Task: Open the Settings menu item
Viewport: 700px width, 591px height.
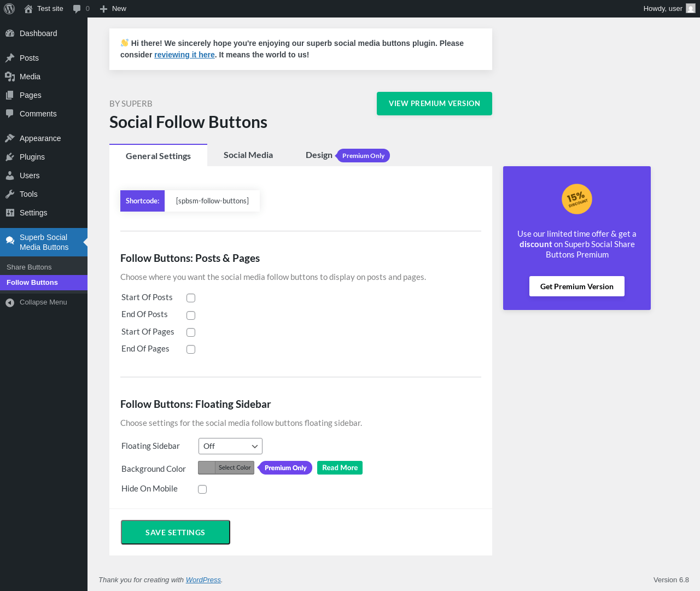Action: pyautogui.click(x=44, y=213)
